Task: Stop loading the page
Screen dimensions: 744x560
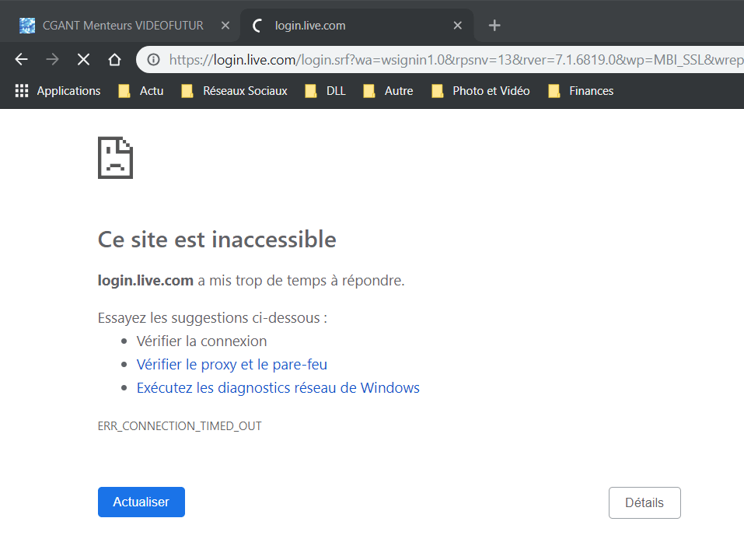Action: pos(83,59)
